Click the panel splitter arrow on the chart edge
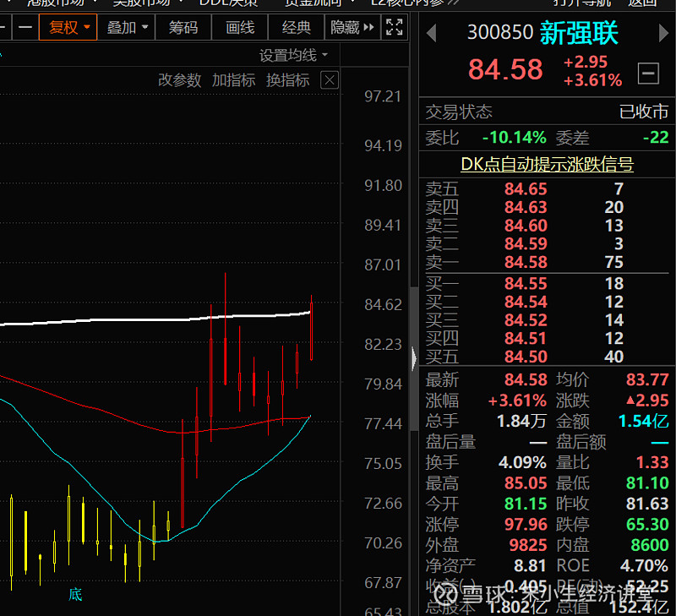 [x=412, y=358]
